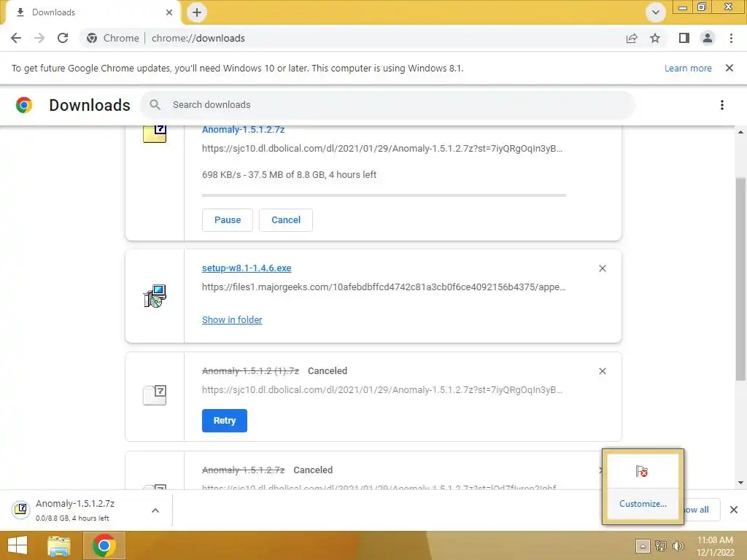Click into Search downloads field
The height and width of the screenshot is (560, 747).
(x=388, y=105)
